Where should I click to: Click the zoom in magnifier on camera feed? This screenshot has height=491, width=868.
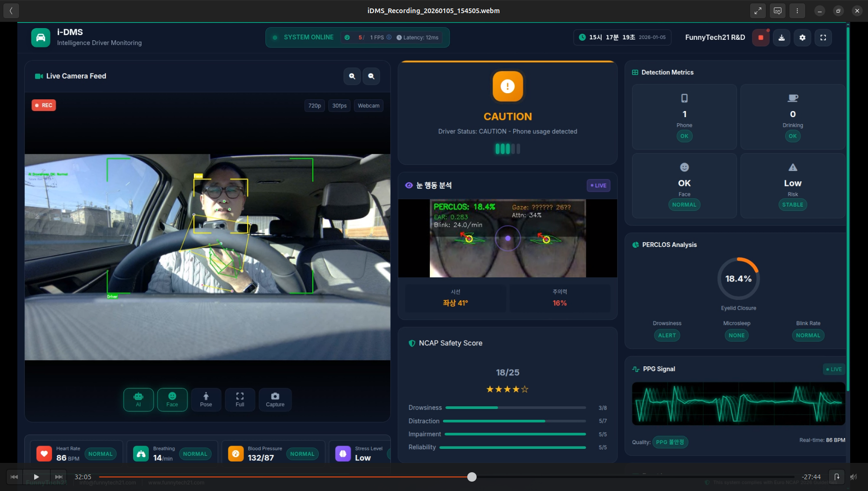tap(352, 76)
